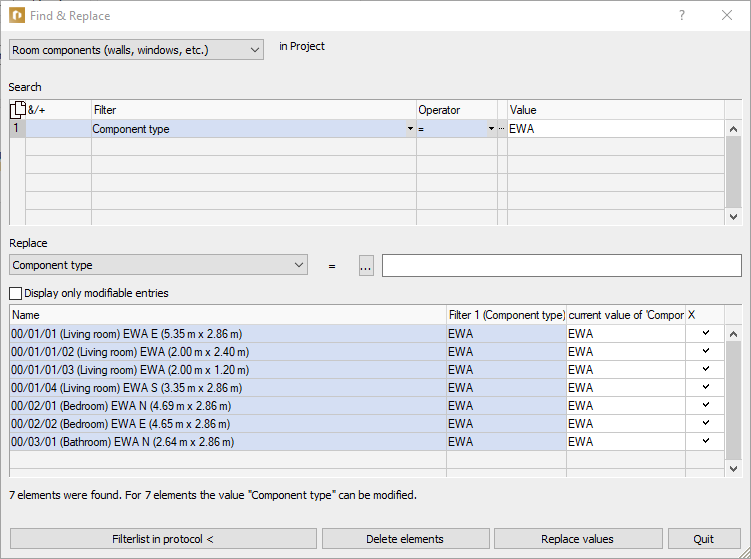The height and width of the screenshot is (559, 751).
Task: Click the row number 1 in Search grid
Action: (17, 128)
